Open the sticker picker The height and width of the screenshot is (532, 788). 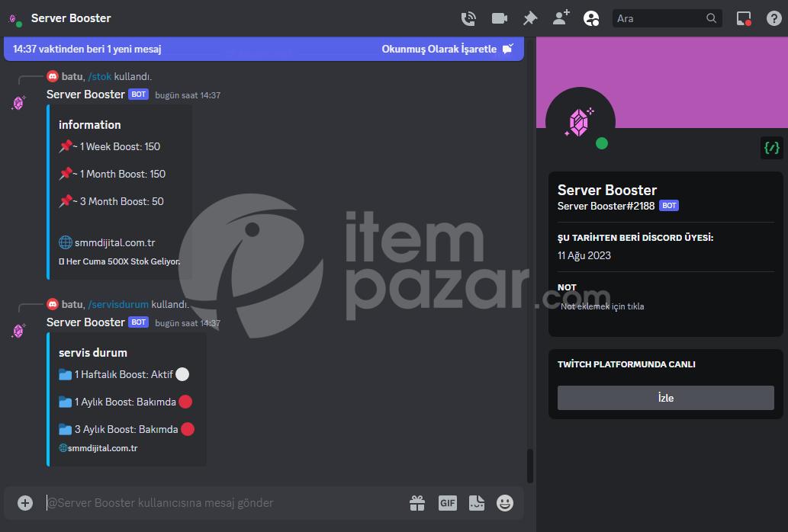(x=477, y=503)
